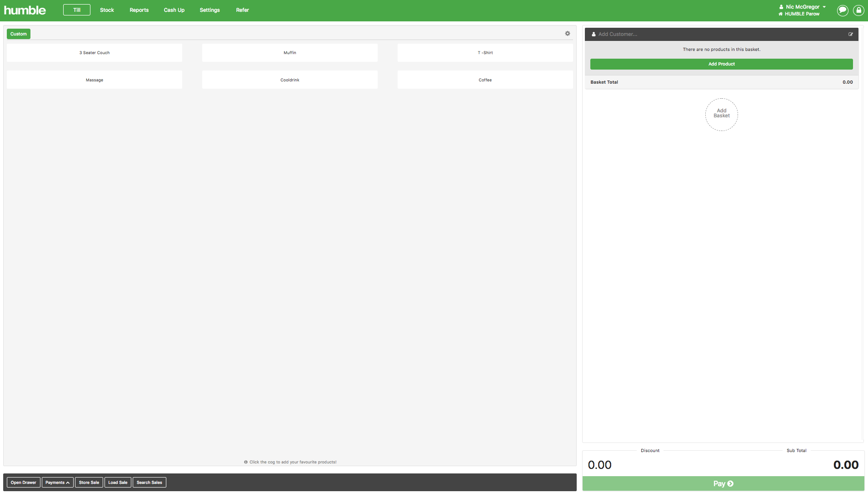Open the chat support bubble icon

[x=843, y=10]
